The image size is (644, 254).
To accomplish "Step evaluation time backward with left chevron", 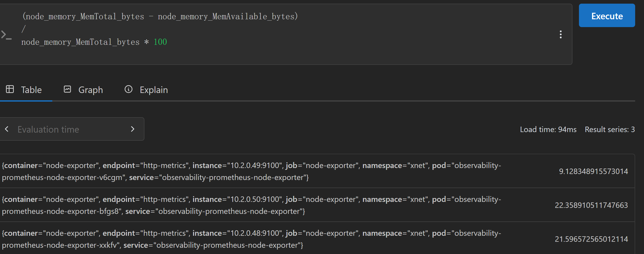I will point(7,129).
